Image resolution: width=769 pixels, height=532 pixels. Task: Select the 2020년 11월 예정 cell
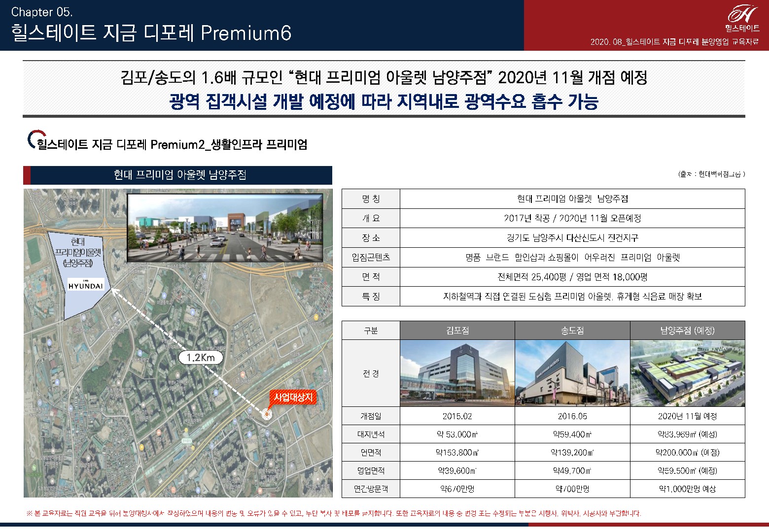click(688, 416)
